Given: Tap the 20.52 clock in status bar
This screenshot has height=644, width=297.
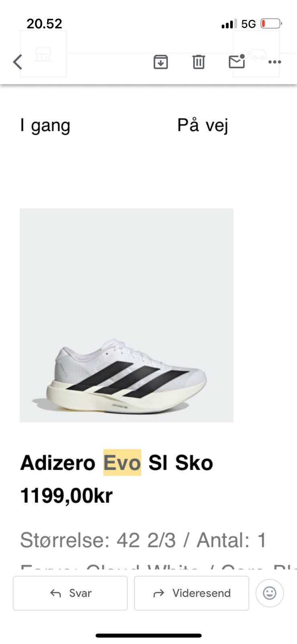Looking at the screenshot, I should (45, 24).
